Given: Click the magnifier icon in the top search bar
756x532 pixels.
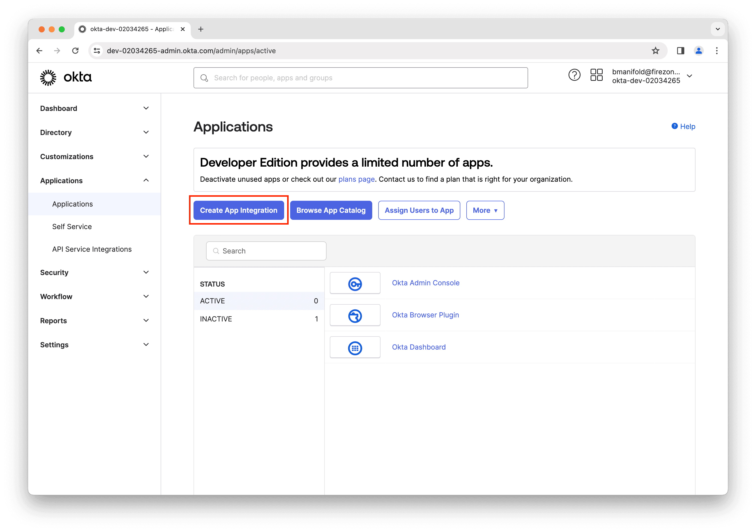Looking at the screenshot, I should click(204, 78).
